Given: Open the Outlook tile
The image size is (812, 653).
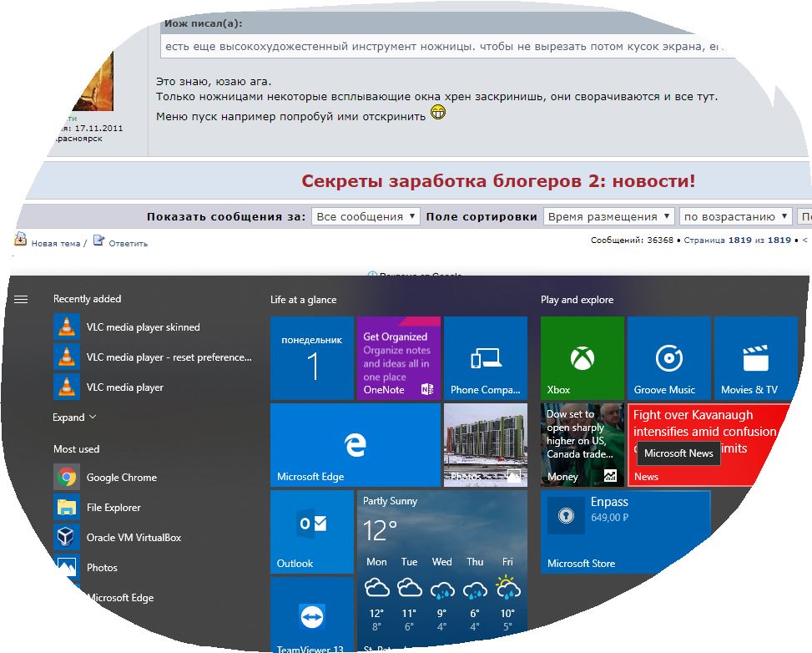Looking at the screenshot, I should coord(312,532).
